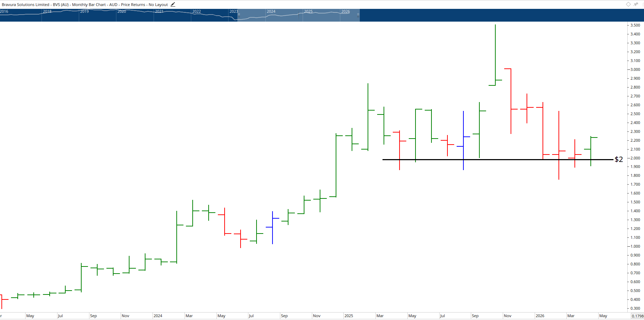The image size is (644, 320).
Task: Click the Bravura Solutions Limited title text
Action: 25,4
